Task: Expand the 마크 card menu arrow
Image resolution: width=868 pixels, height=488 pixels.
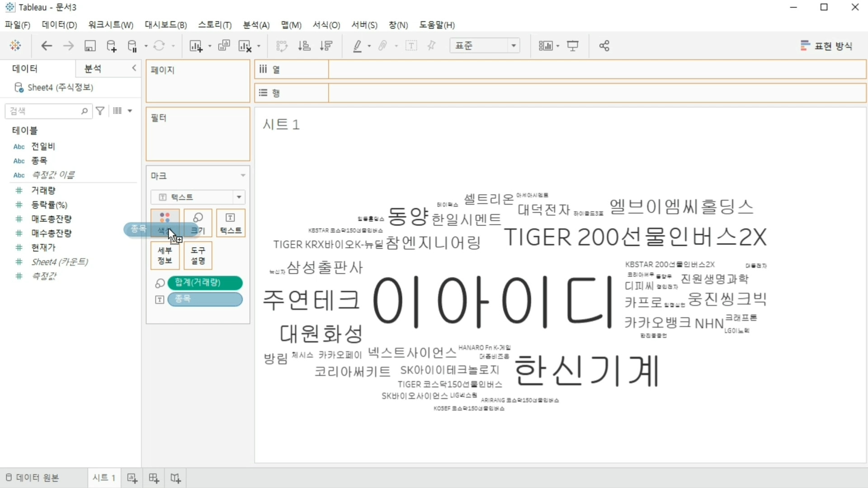Action: tap(243, 175)
